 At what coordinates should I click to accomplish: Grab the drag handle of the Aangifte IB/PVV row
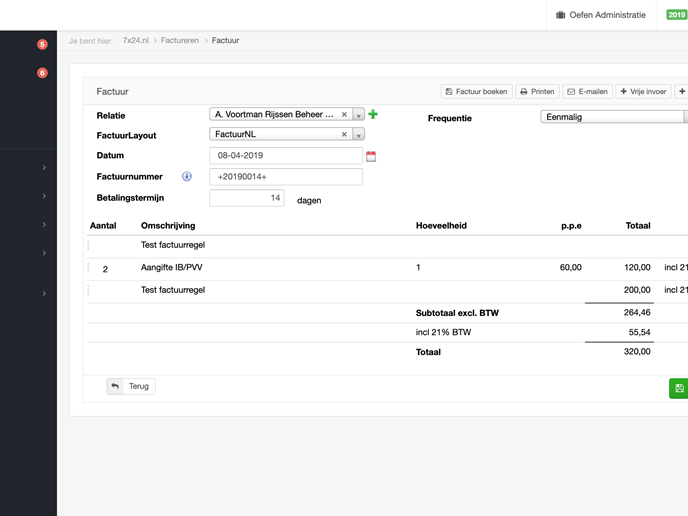pyautogui.click(x=89, y=268)
